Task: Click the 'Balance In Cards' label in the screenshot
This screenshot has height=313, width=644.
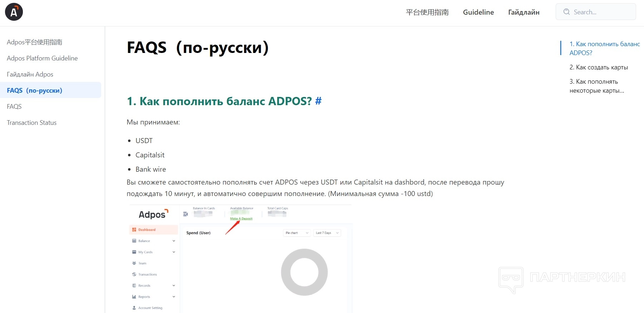Action: (204, 208)
